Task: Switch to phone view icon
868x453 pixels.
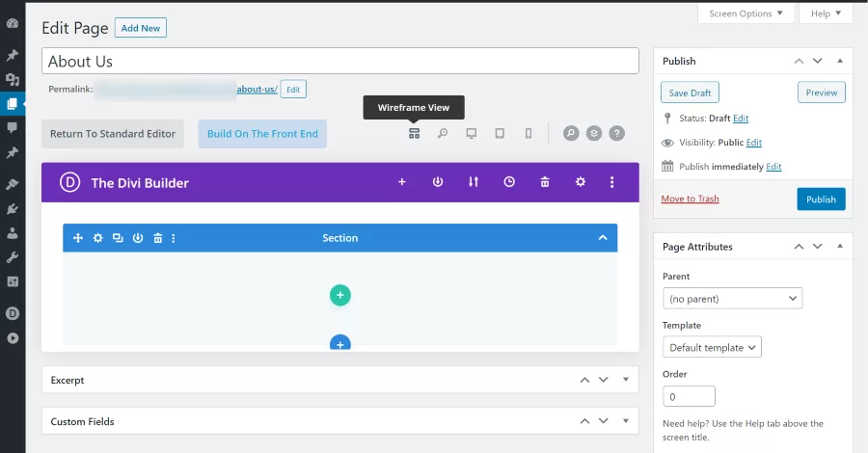Action: pyautogui.click(x=529, y=133)
